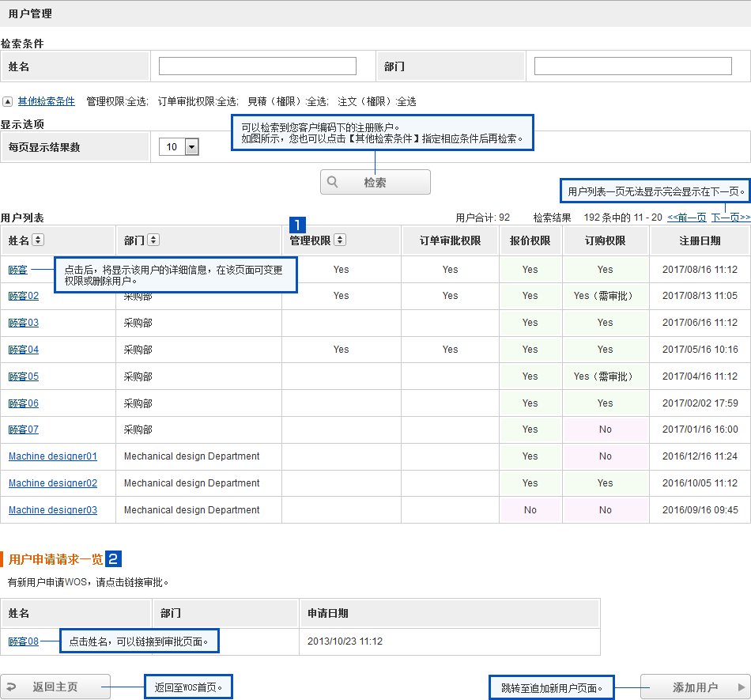Click 订购权限 value in 顾客02 row

603,296
